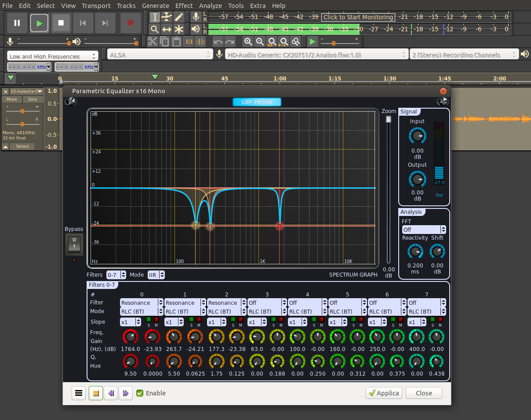
Task: Click the Zoom Out magnifier icon
Action: (260, 42)
